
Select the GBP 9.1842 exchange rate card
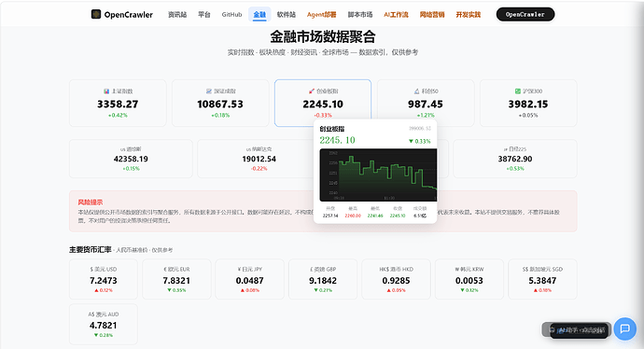pos(323,279)
